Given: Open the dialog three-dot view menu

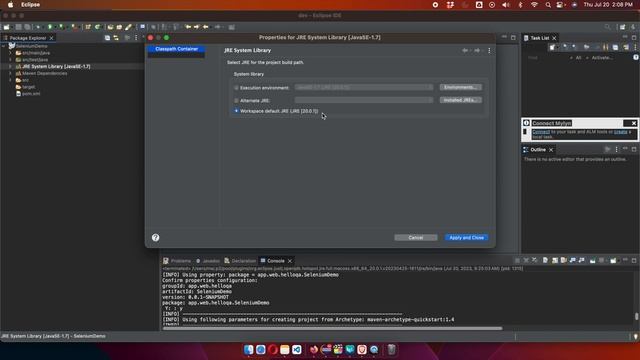Looking at the screenshot, I should [489, 51].
